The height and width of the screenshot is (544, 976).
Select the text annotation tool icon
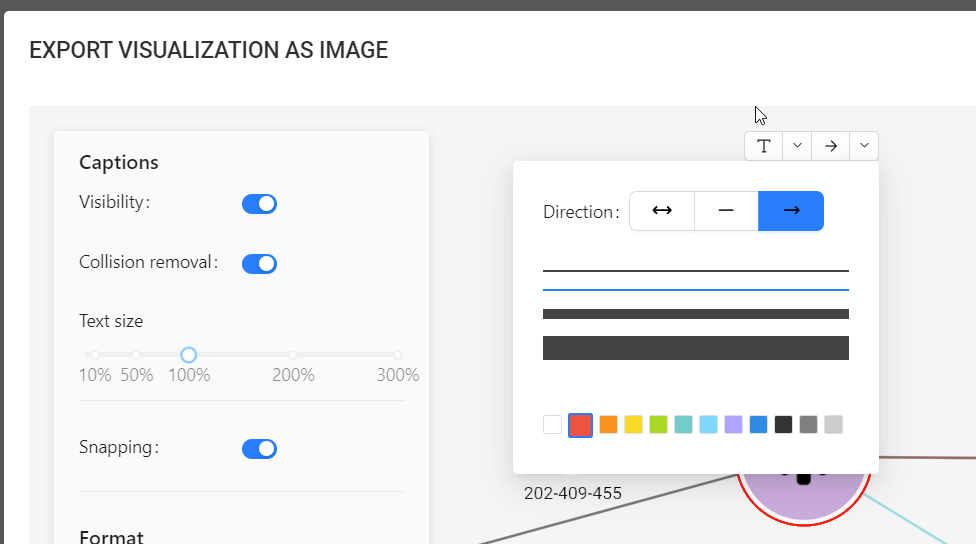tap(763, 146)
